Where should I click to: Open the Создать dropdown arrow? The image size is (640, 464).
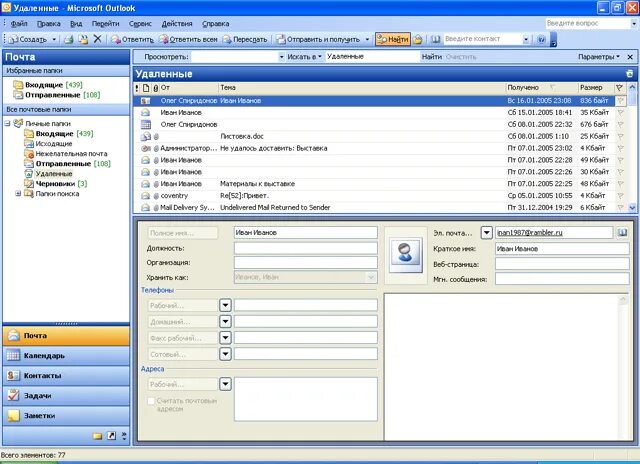click(54, 40)
